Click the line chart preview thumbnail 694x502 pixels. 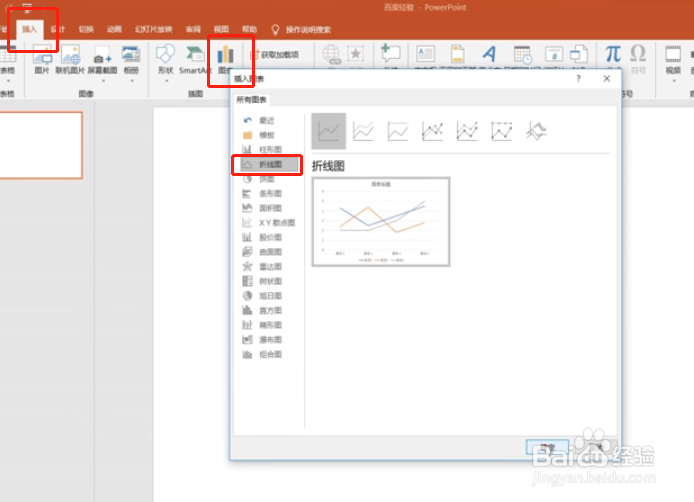point(381,222)
